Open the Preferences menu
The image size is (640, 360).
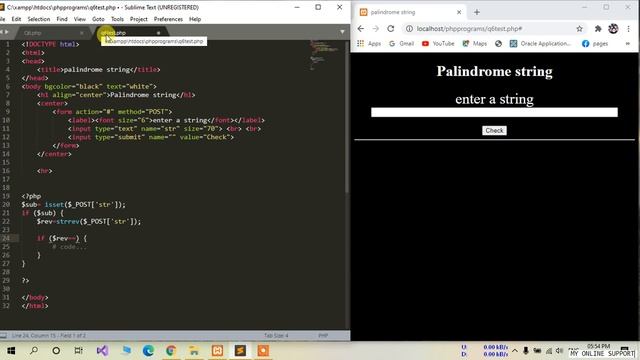click(x=168, y=19)
